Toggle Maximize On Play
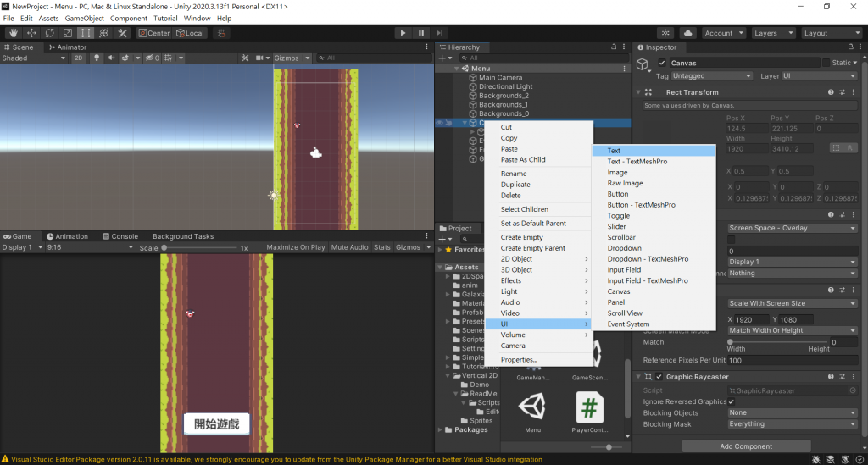 [296, 247]
